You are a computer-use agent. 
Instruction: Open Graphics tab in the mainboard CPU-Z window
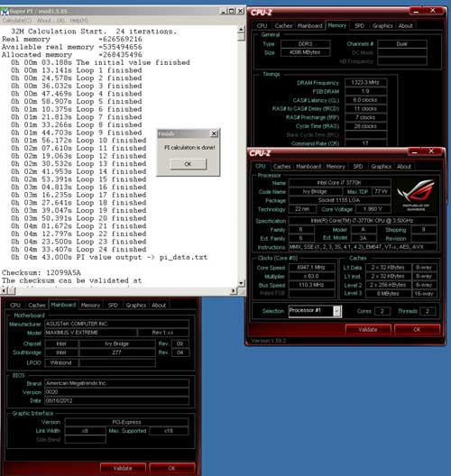pyautogui.click(x=136, y=305)
